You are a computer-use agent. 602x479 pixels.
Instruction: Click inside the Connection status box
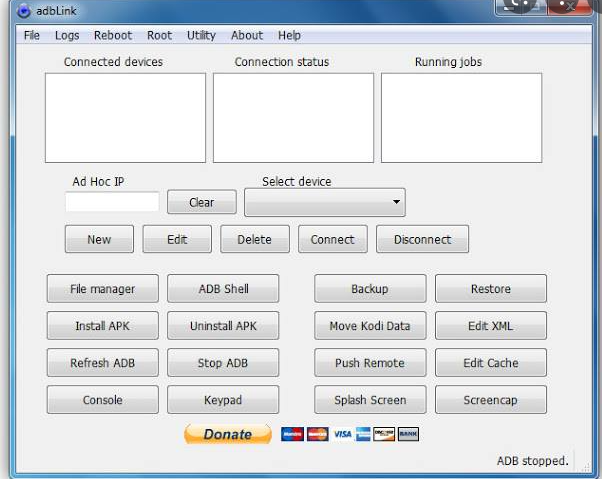click(293, 118)
